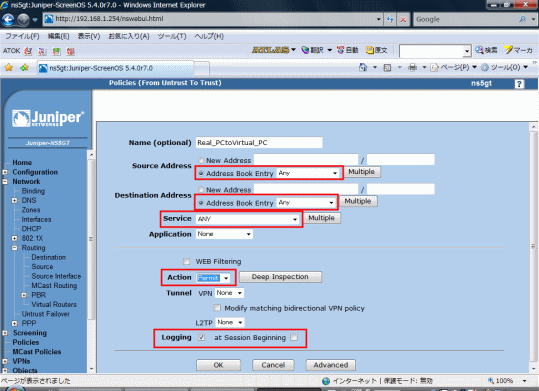The height and width of the screenshot is (391, 539).
Task: Open the 表示(V) menu
Action: pyautogui.click(x=89, y=36)
